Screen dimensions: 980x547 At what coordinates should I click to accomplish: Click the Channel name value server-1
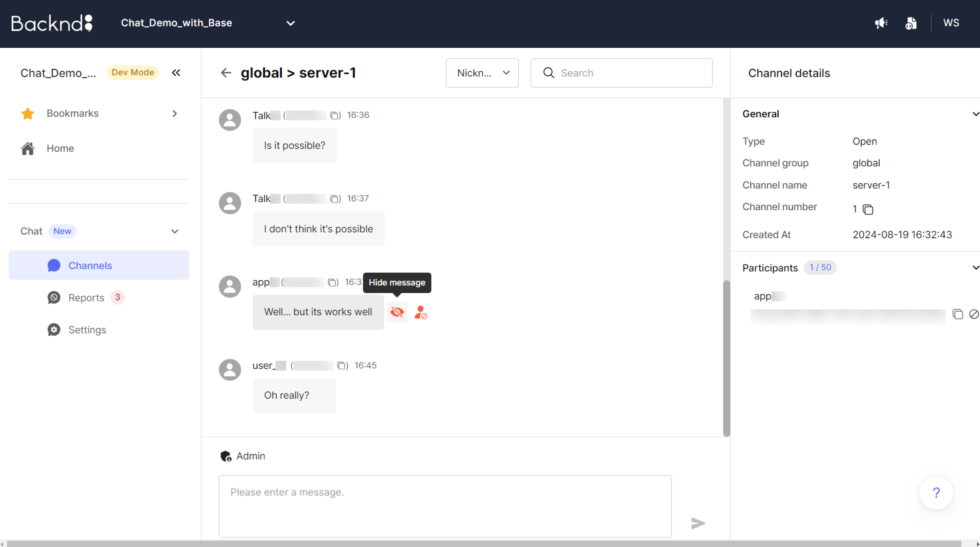(871, 185)
